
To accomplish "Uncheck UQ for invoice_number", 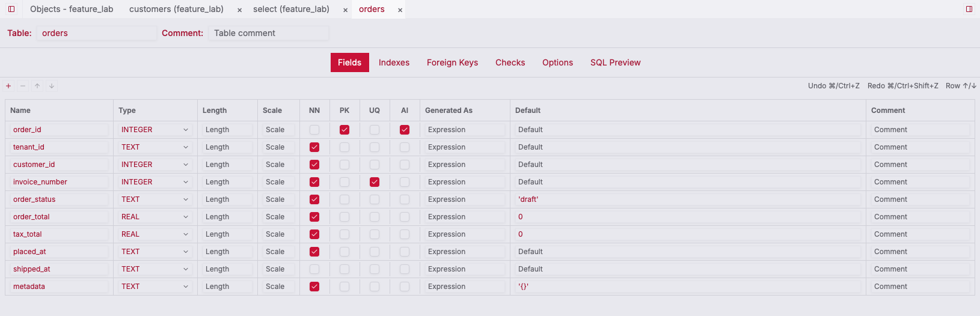I will pos(375,182).
